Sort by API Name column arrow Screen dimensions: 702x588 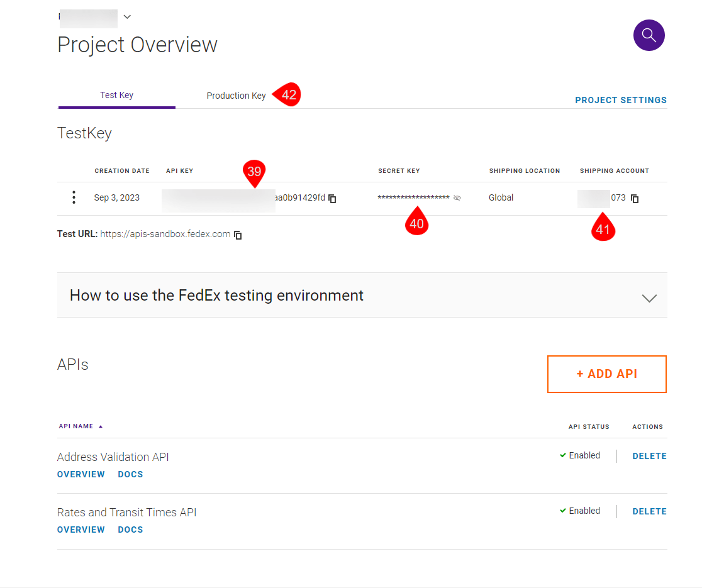click(101, 426)
